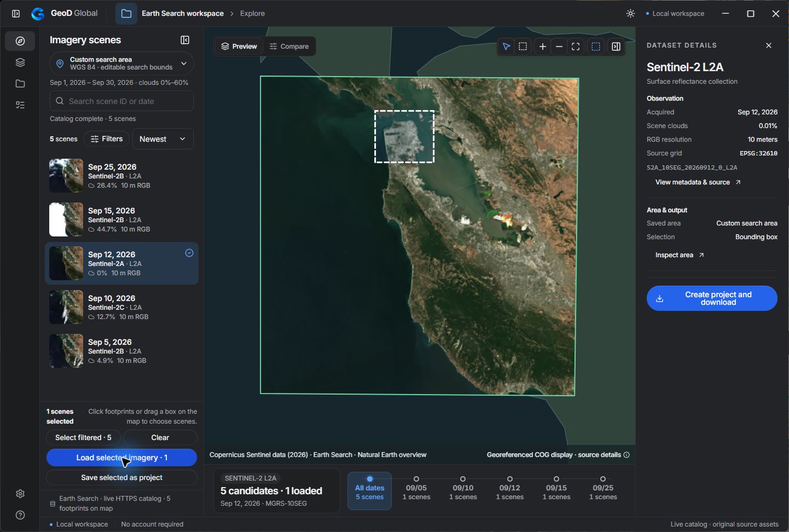Switch the light/dark theme with the sun icon
This screenshot has width=789, height=532.
pos(631,14)
